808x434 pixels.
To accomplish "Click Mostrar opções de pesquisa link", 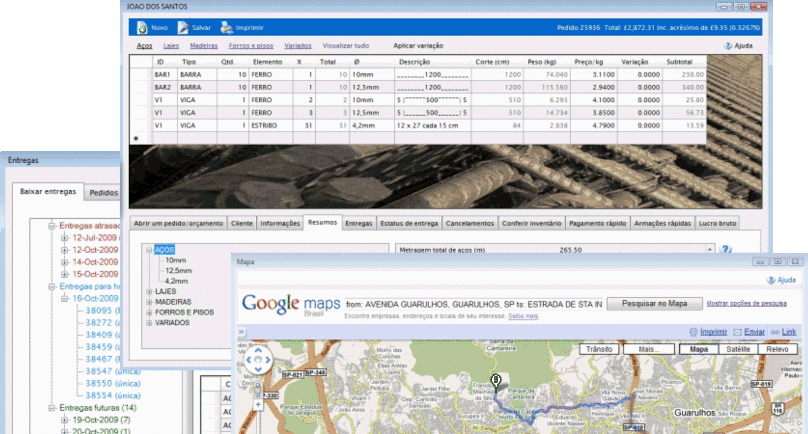I will [x=746, y=304].
